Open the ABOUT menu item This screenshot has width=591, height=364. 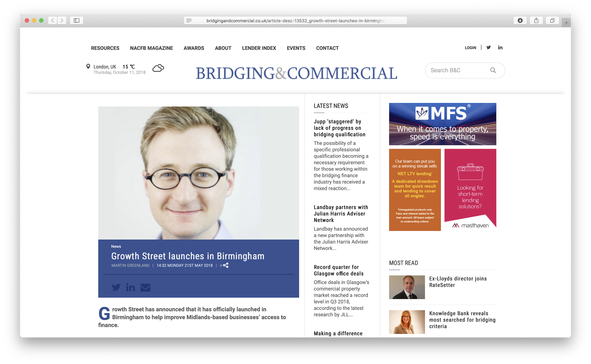click(223, 48)
